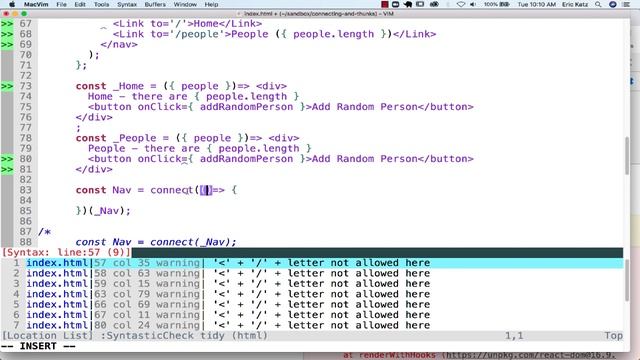The height and width of the screenshot is (360, 640).
Task: Click the location list scrollbar thumb
Action: tap(627, 280)
